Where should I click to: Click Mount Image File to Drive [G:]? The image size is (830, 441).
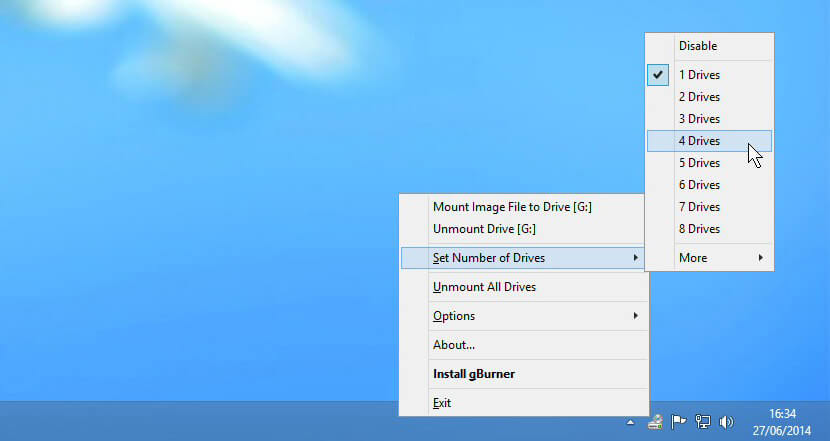tap(512, 207)
